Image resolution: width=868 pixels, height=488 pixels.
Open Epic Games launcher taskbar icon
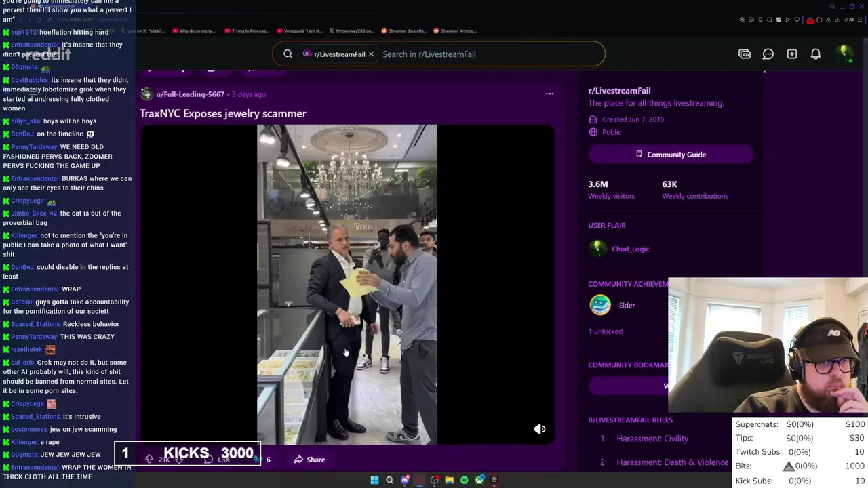(494, 481)
